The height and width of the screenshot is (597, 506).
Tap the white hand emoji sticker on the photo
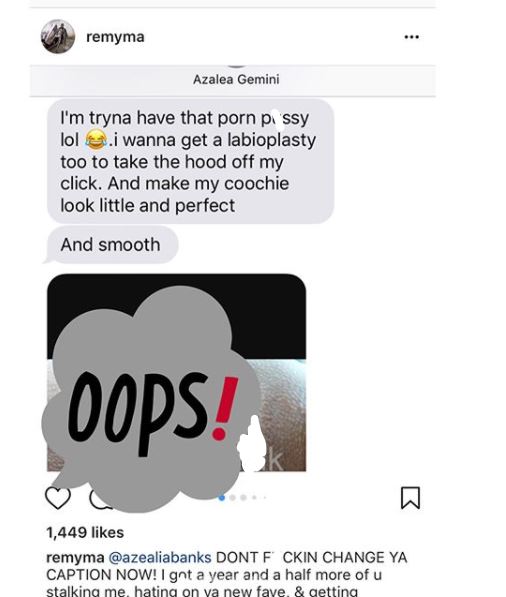pyautogui.click(x=252, y=445)
